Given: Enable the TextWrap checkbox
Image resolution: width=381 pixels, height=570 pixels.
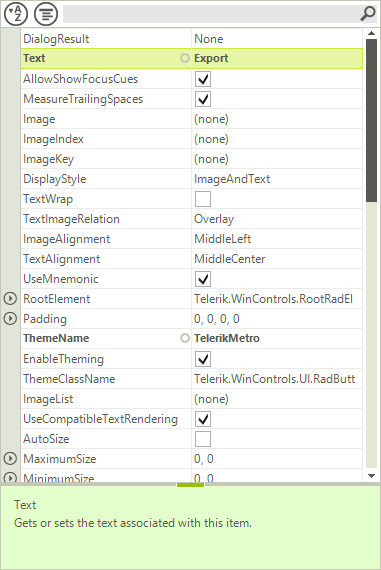Looking at the screenshot, I should click(203, 199).
